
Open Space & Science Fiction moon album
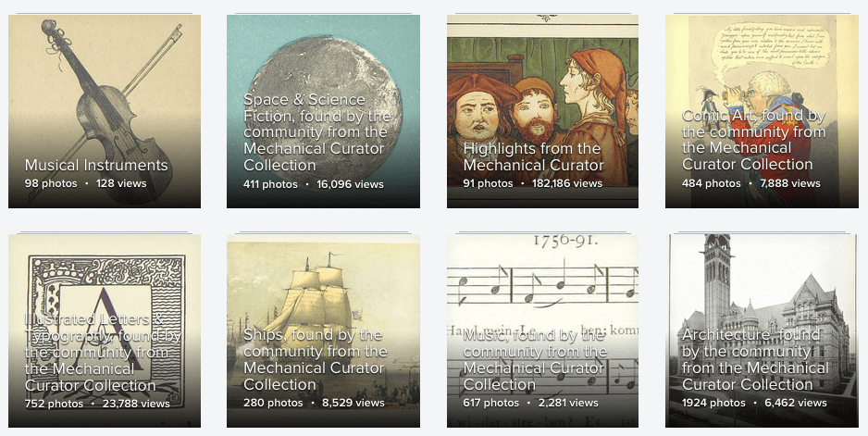[x=323, y=111]
